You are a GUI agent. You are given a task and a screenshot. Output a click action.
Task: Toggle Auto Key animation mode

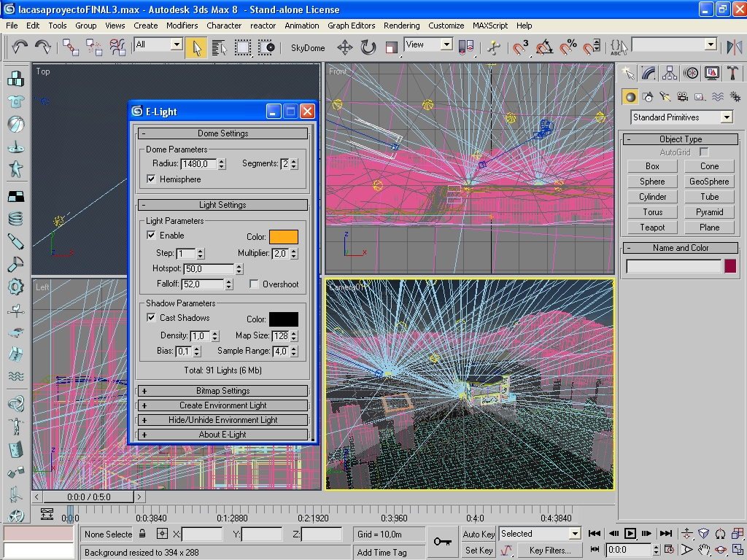[x=479, y=534]
